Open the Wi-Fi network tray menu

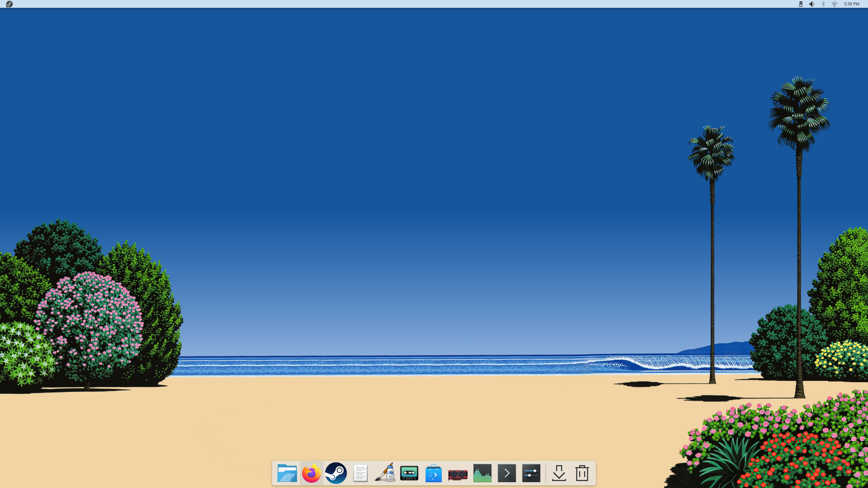[834, 4]
